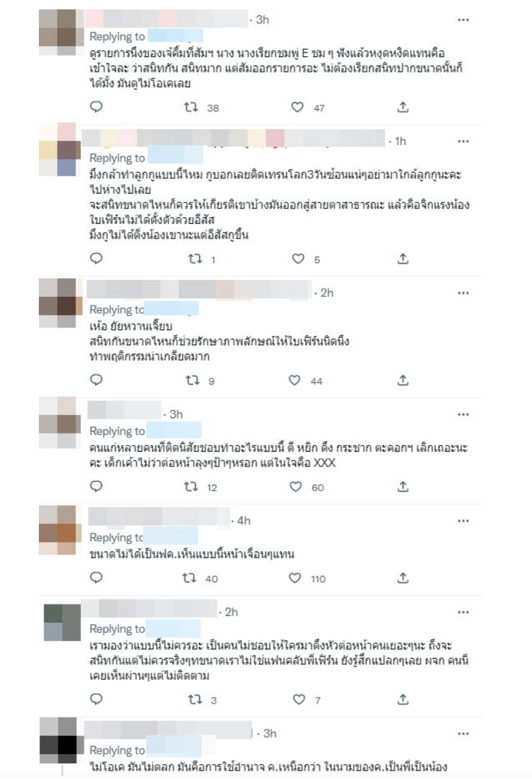
Task: Like the tweet showing 7 likes
Action: (x=299, y=700)
